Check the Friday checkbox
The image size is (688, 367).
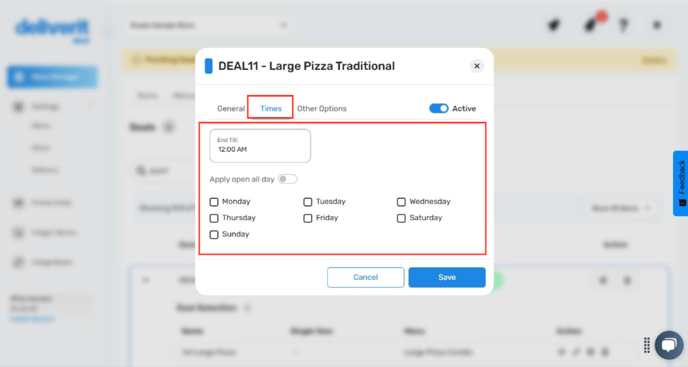tap(308, 218)
